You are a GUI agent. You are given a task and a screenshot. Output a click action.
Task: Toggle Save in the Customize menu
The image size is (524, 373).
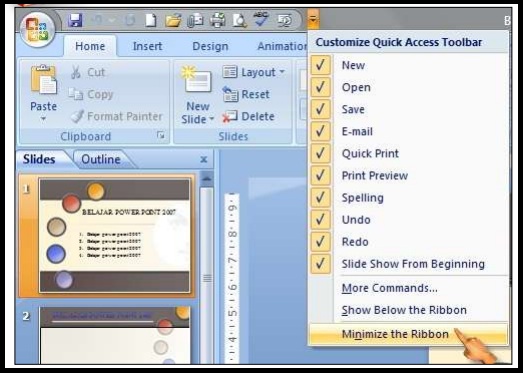click(x=409, y=109)
